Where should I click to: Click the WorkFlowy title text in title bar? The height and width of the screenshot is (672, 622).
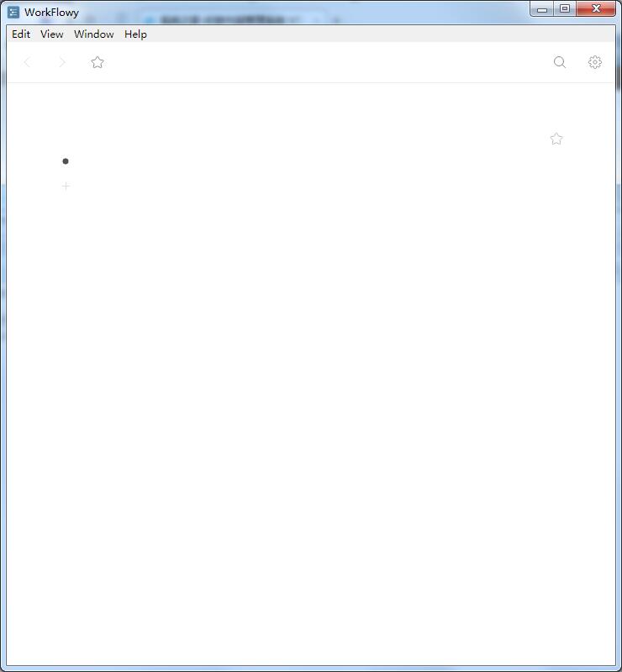click(51, 13)
